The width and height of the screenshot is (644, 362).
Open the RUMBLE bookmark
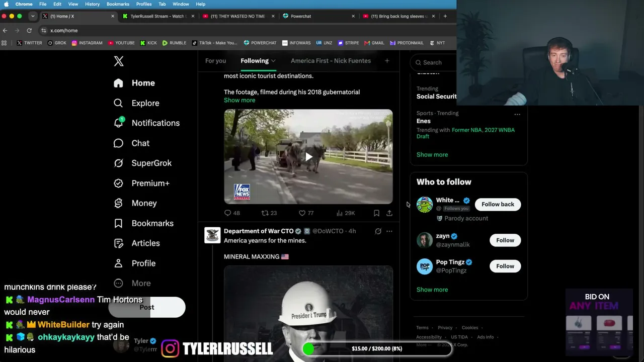174,43
